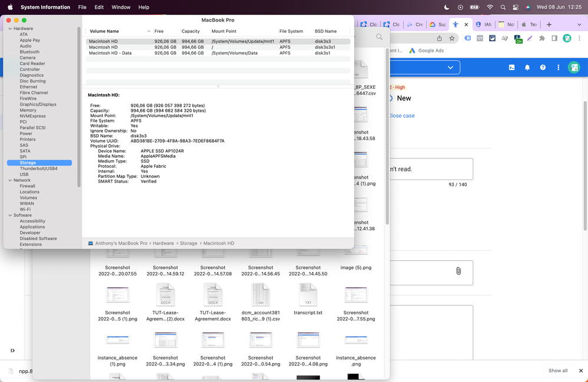
Task: Click Show all in downloads bar
Action: pos(558,371)
